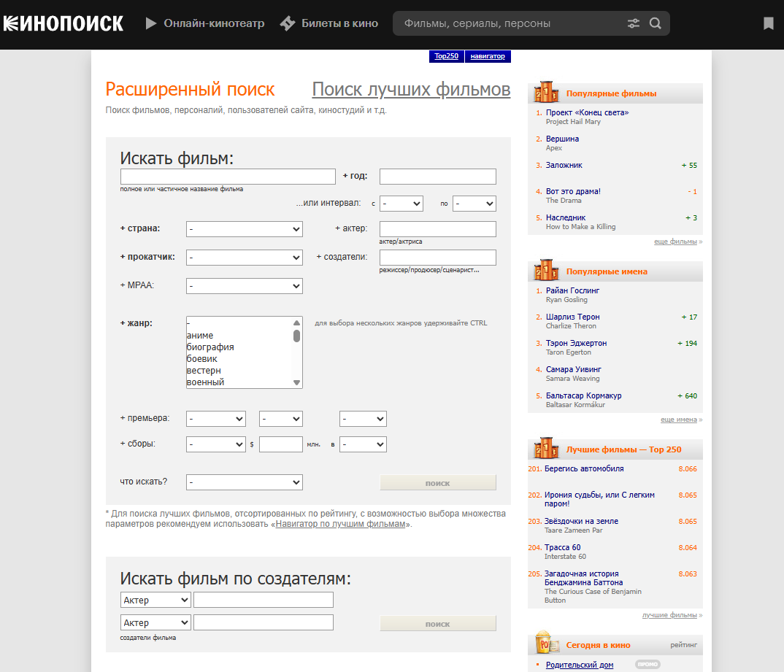This screenshot has width=784, height=672.
Task: Click first creator name field
Action: (264, 600)
